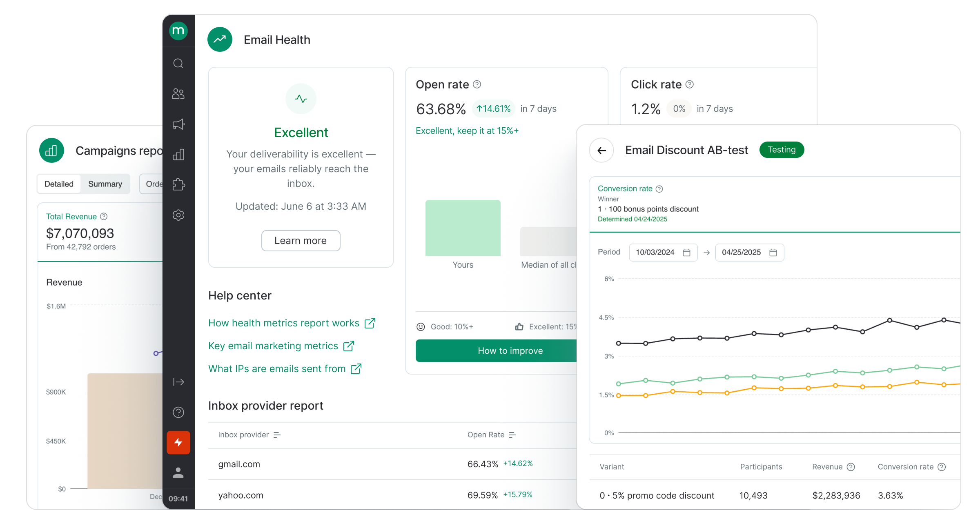
Task: Click conversion rate value 3.63%
Action: click(891, 496)
